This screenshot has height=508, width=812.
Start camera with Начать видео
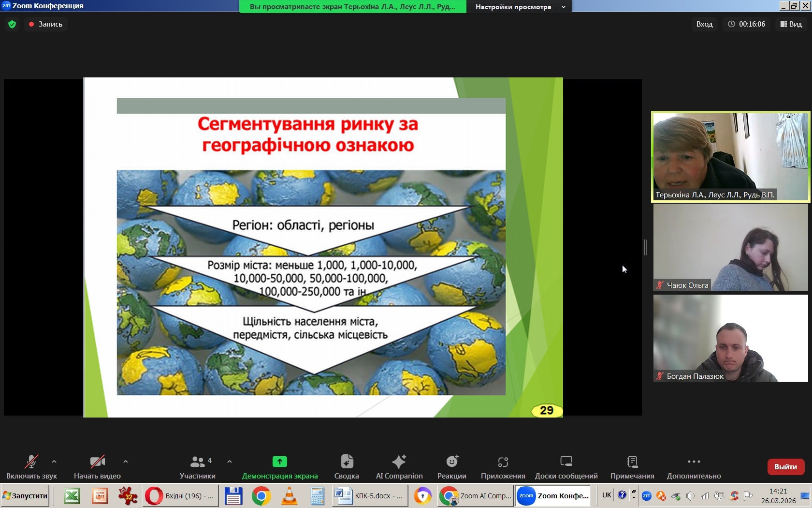(x=97, y=467)
